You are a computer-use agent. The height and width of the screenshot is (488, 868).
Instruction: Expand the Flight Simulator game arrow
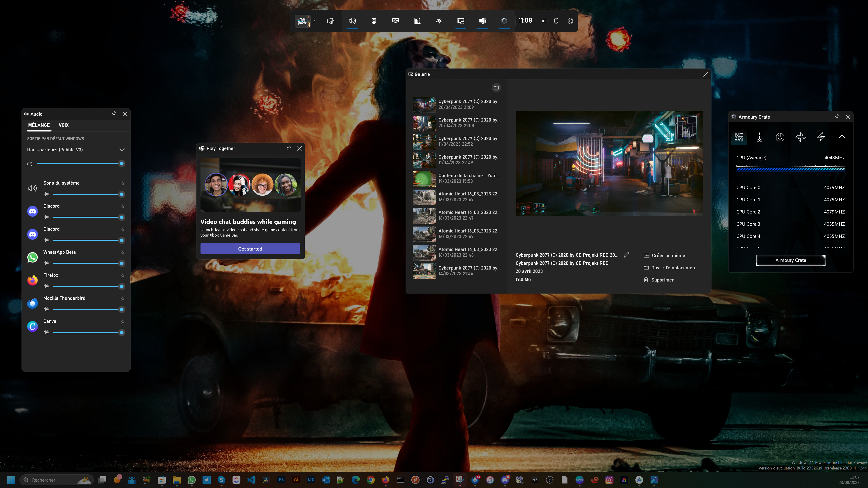pos(314,21)
